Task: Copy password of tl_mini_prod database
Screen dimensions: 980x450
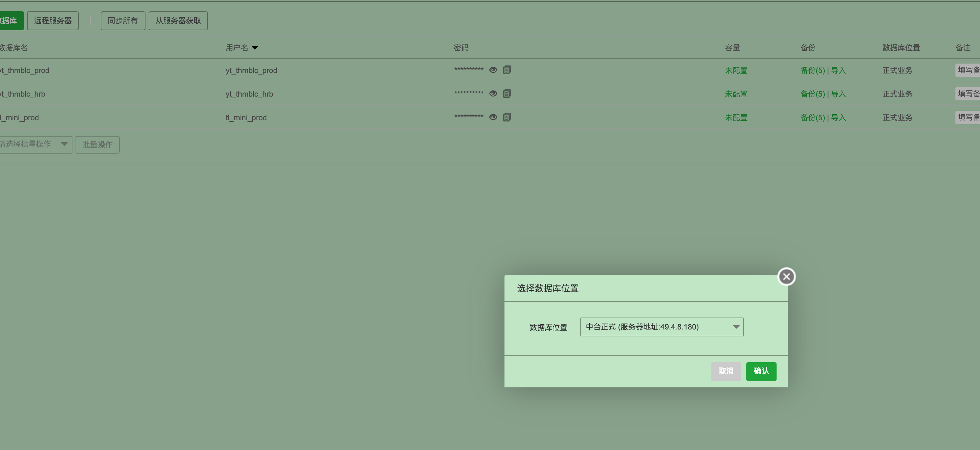Action: pyautogui.click(x=507, y=117)
